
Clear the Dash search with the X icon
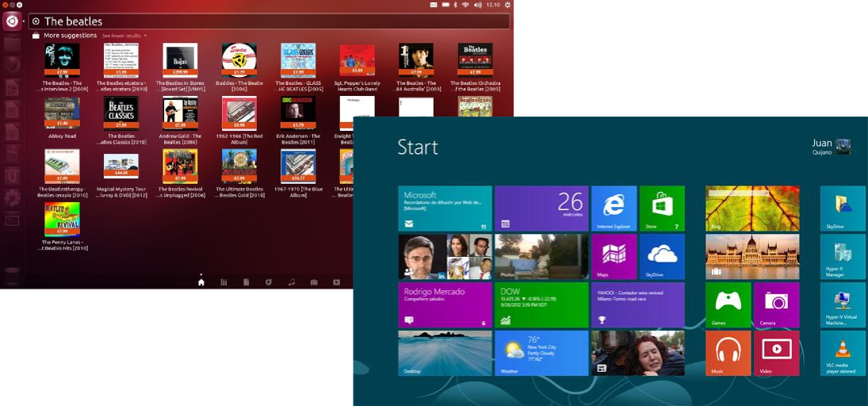(x=36, y=21)
